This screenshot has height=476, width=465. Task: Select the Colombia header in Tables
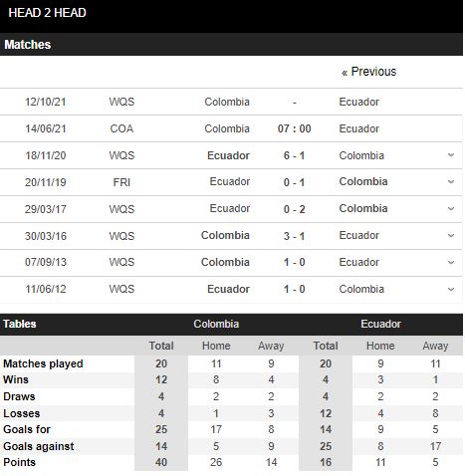coord(216,324)
